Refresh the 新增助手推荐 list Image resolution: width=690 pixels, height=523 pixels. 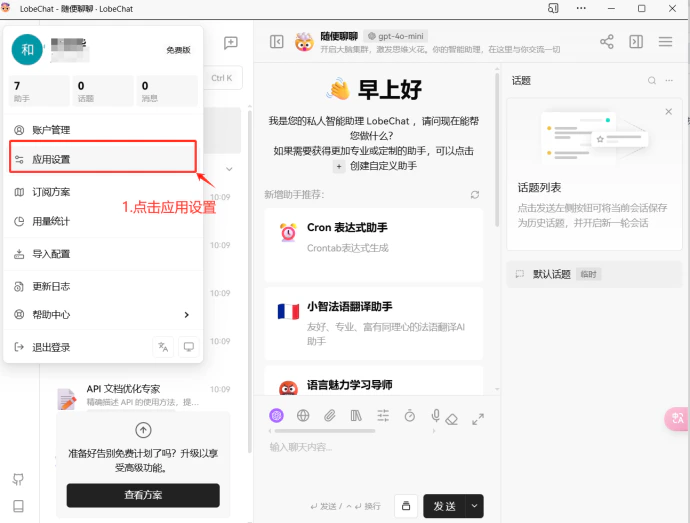pos(475,195)
